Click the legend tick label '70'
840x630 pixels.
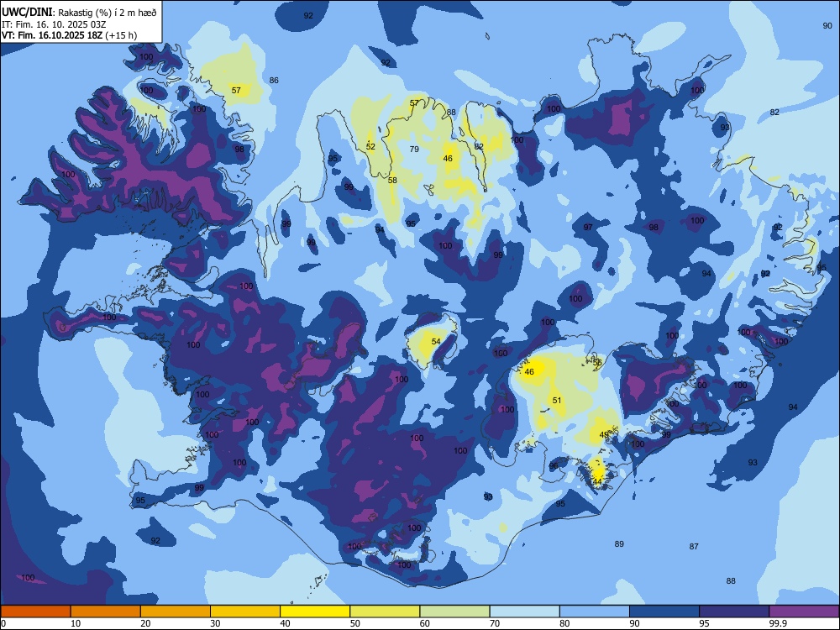495,623
